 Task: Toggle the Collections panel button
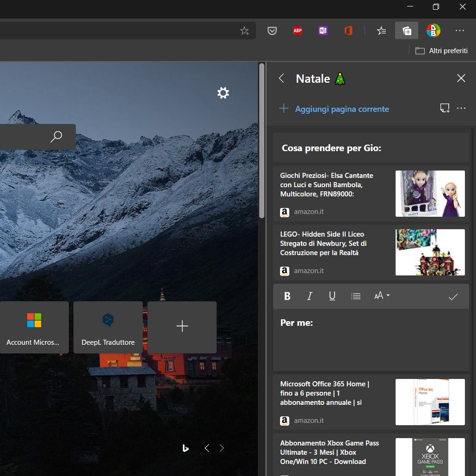[407, 31]
